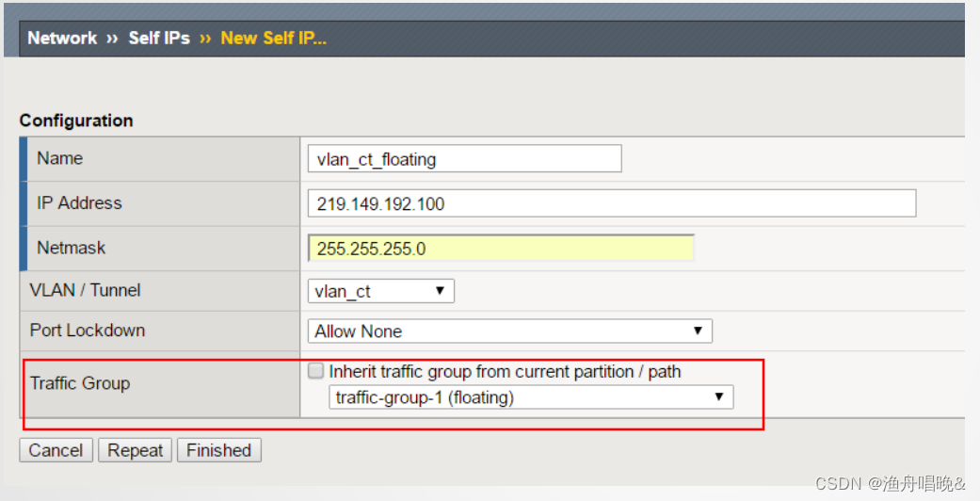Click the Port Lockdown label

click(x=88, y=330)
